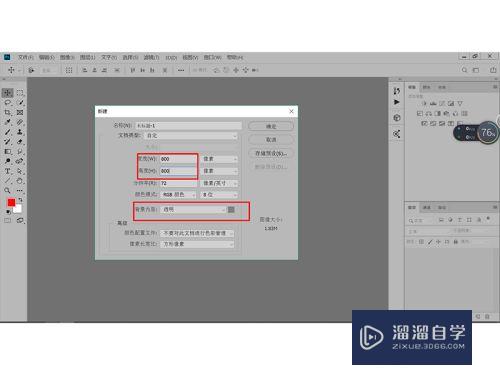Open the bit depth dropdown 8 位
Screen dimensions: 500x375
point(219,194)
